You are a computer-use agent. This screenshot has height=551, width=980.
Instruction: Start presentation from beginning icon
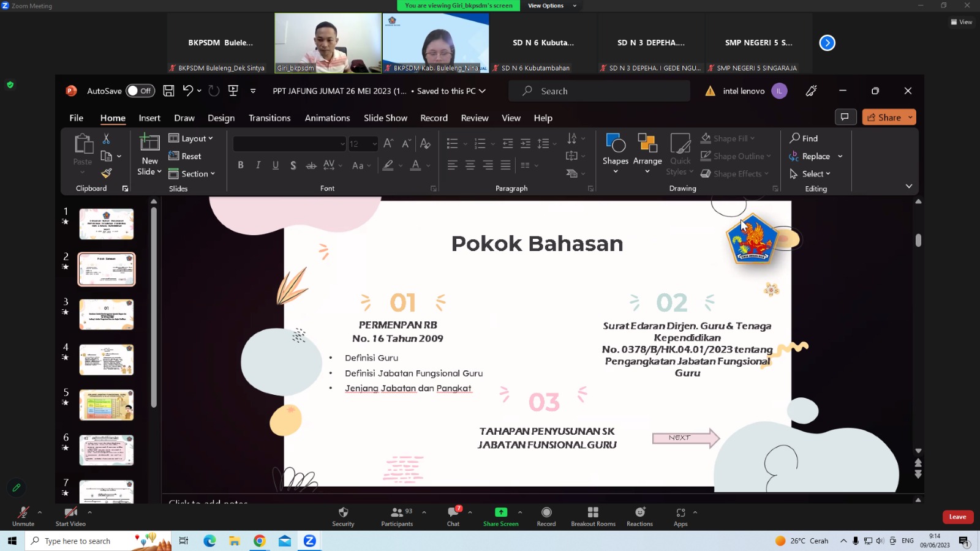pos(233,91)
